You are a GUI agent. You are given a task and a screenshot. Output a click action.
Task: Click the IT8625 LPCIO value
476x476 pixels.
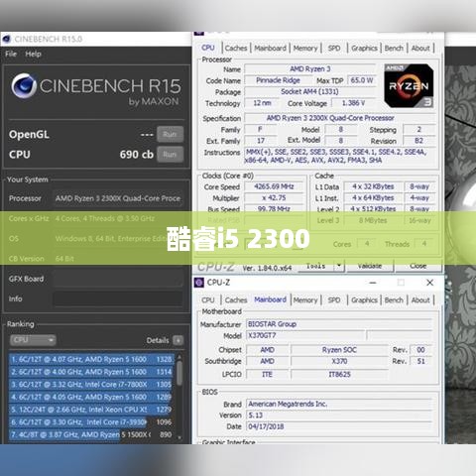click(x=339, y=375)
